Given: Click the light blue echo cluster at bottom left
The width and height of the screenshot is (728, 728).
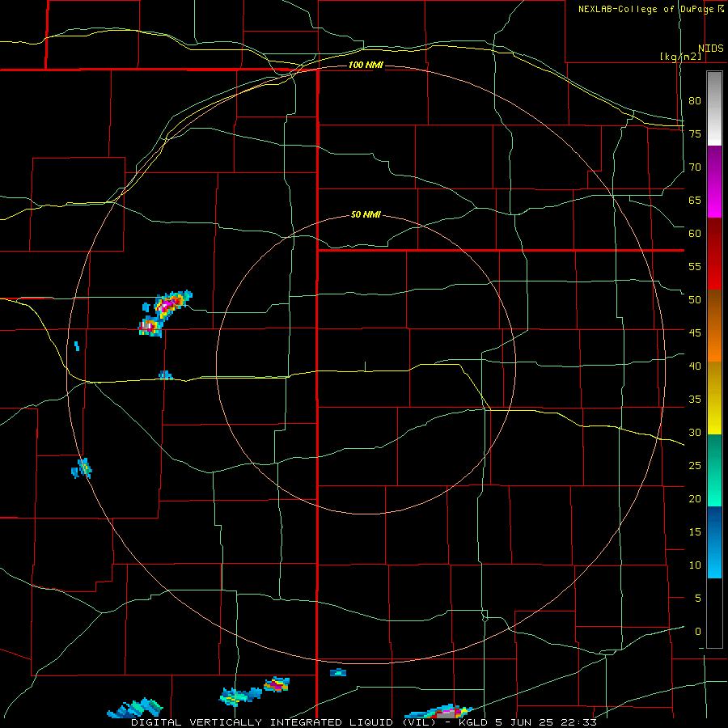Looking at the screenshot, I should pyautogui.click(x=135, y=708).
